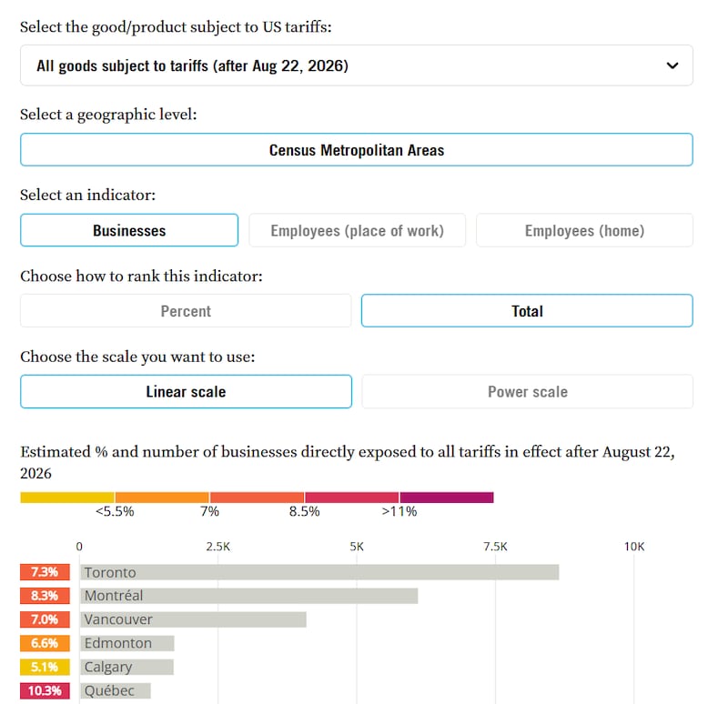Choose the Employees (home) indicator
This screenshot has height=704, width=728.
pos(584,231)
